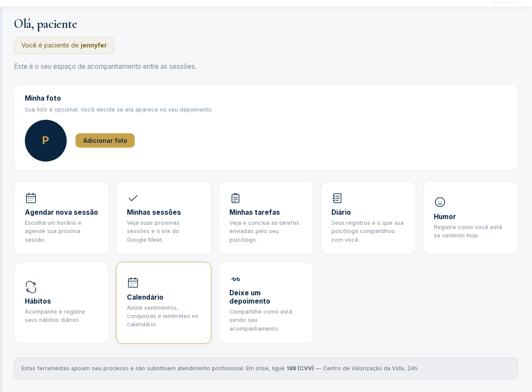532x392 pixels.
Task: Click the checkmark icon on Minhas sessões
Action: pos(133,198)
